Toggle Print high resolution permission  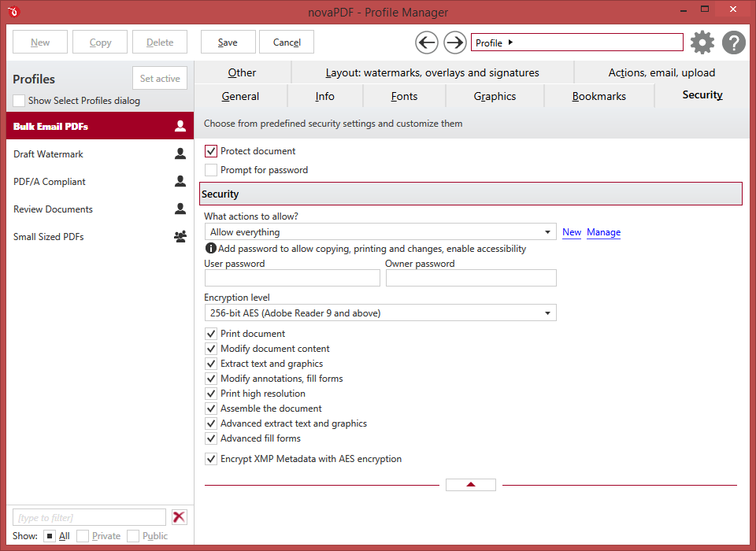(x=211, y=394)
